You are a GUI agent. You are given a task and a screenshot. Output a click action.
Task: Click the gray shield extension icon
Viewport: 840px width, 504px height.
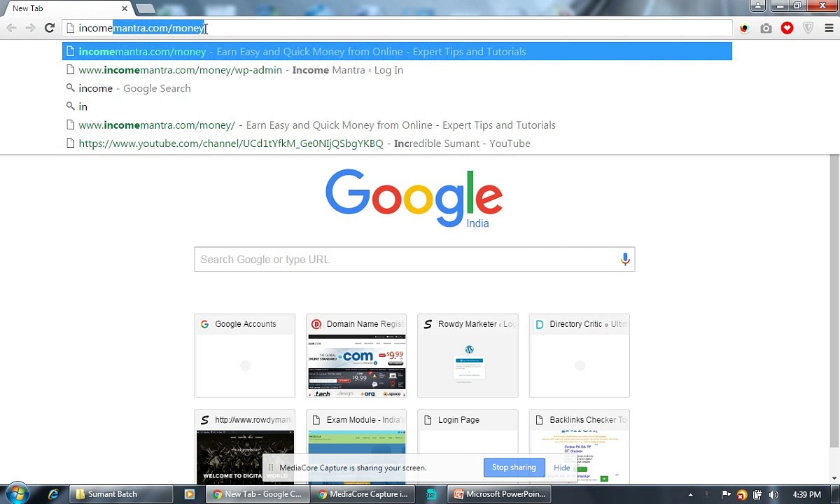[x=808, y=28]
